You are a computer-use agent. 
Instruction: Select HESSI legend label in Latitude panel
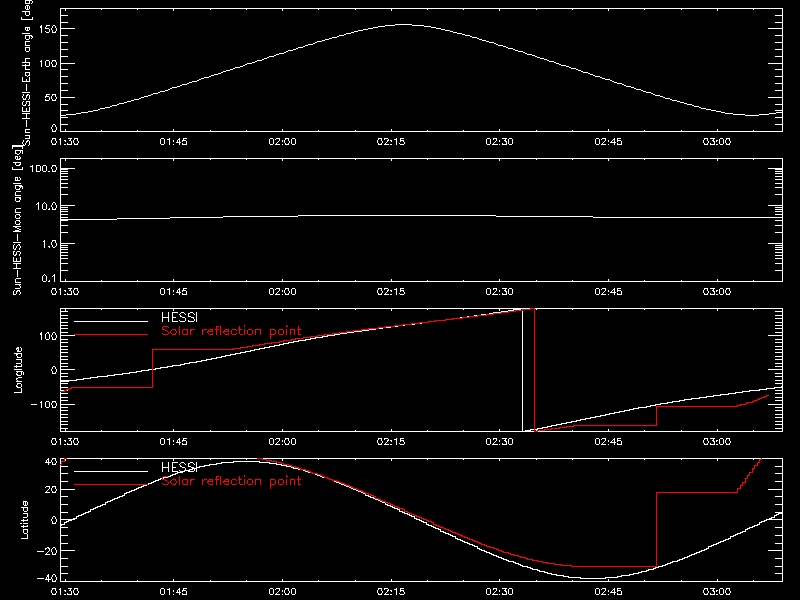pos(179,467)
